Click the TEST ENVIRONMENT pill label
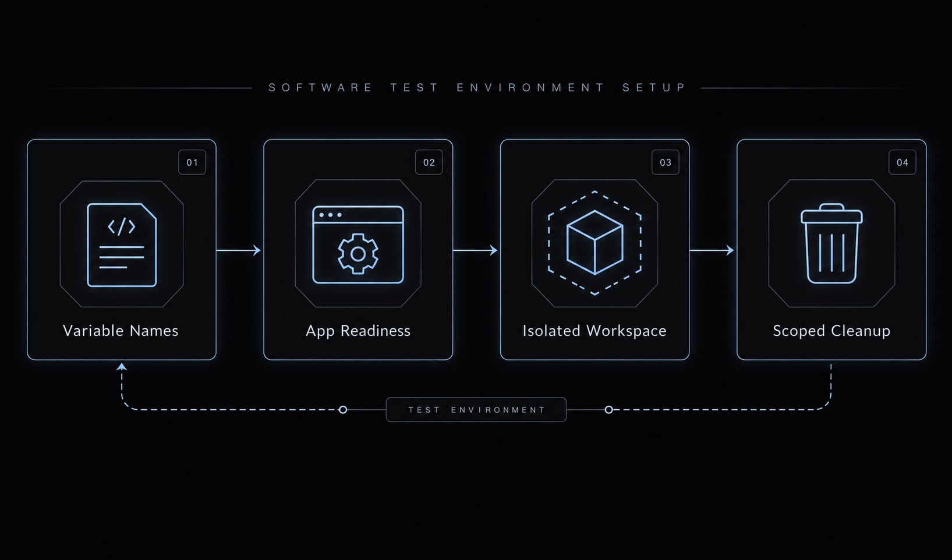 coord(476,410)
